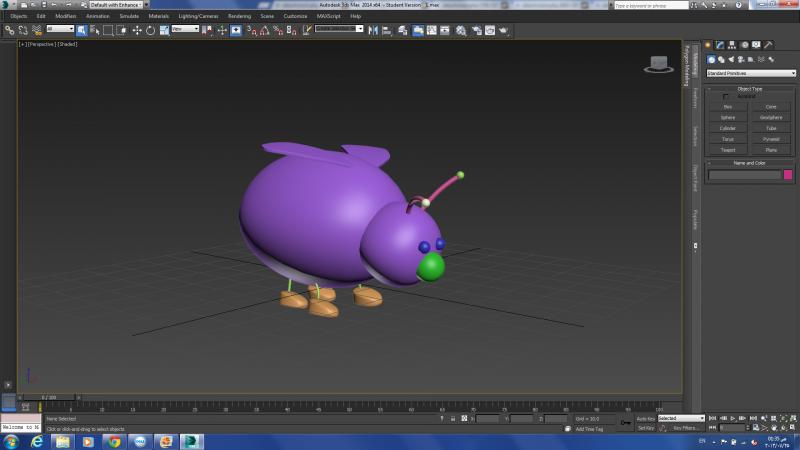Click the Bind to Space Warp icon

click(x=37, y=31)
